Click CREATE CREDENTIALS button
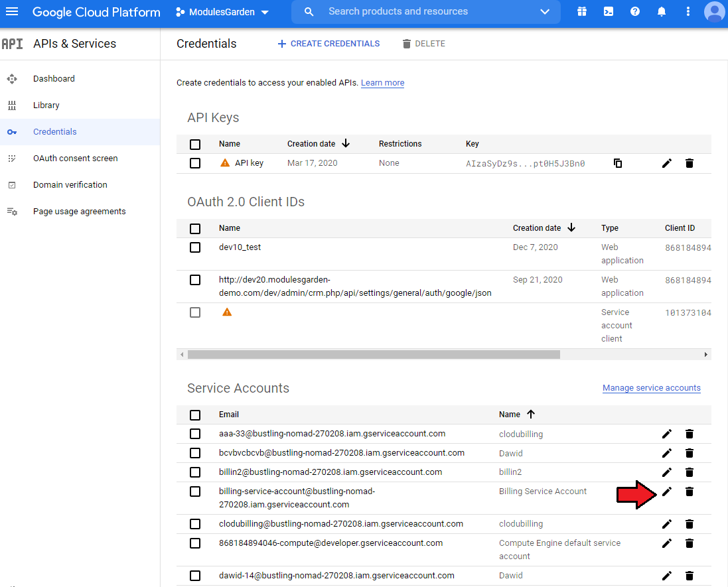This screenshot has width=728, height=587. (328, 44)
